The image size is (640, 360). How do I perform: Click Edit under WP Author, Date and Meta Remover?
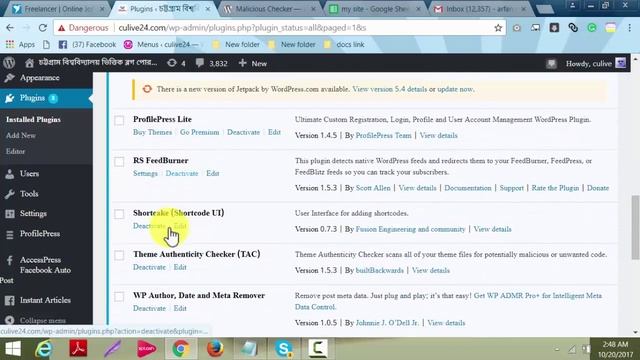tap(180, 309)
